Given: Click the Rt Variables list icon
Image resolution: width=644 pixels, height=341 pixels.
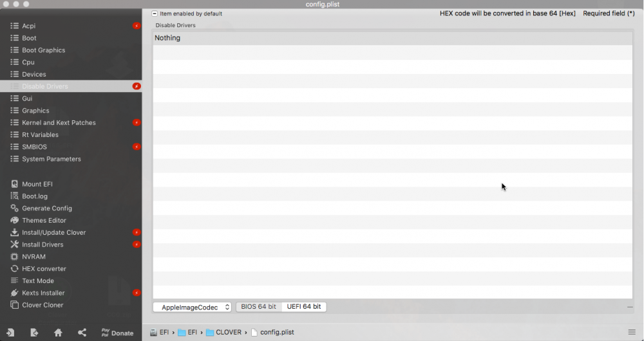Looking at the screenshot, I should coord(14,134).
